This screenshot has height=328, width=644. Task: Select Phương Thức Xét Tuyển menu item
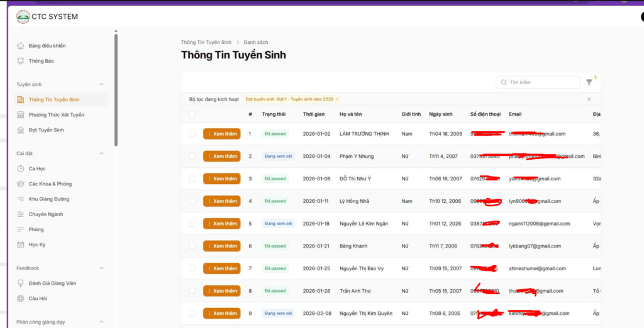[x=61, y=114]
